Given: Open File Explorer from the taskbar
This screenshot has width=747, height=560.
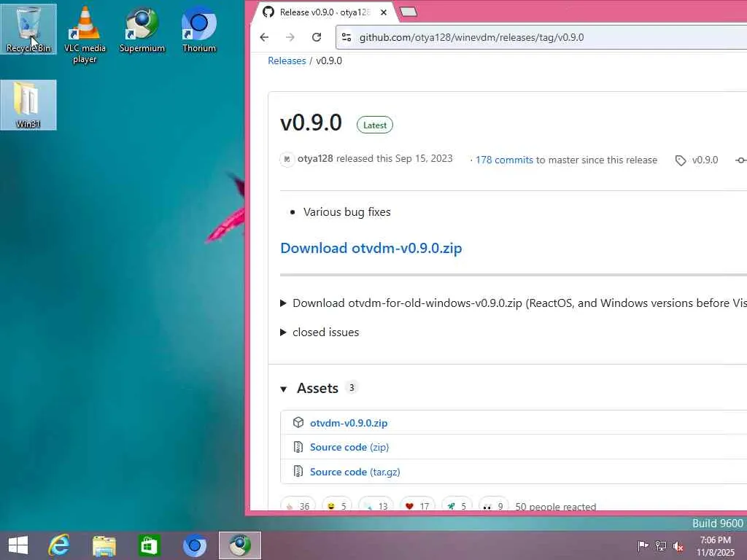Looking at the screenshot, I should (104, 545).
